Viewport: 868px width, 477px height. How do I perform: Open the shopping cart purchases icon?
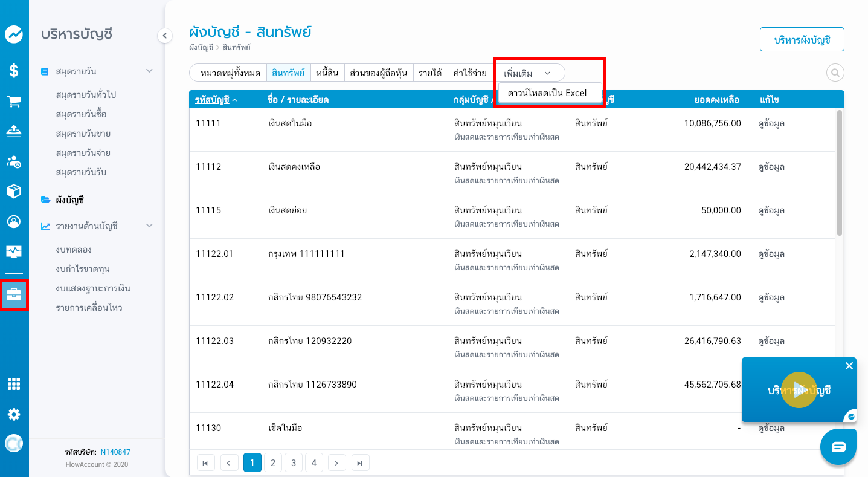(14, 102)
